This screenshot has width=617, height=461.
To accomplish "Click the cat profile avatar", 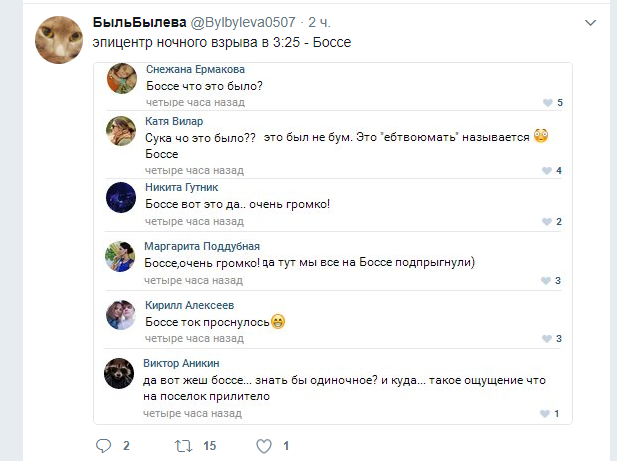I will click(58, 41).
